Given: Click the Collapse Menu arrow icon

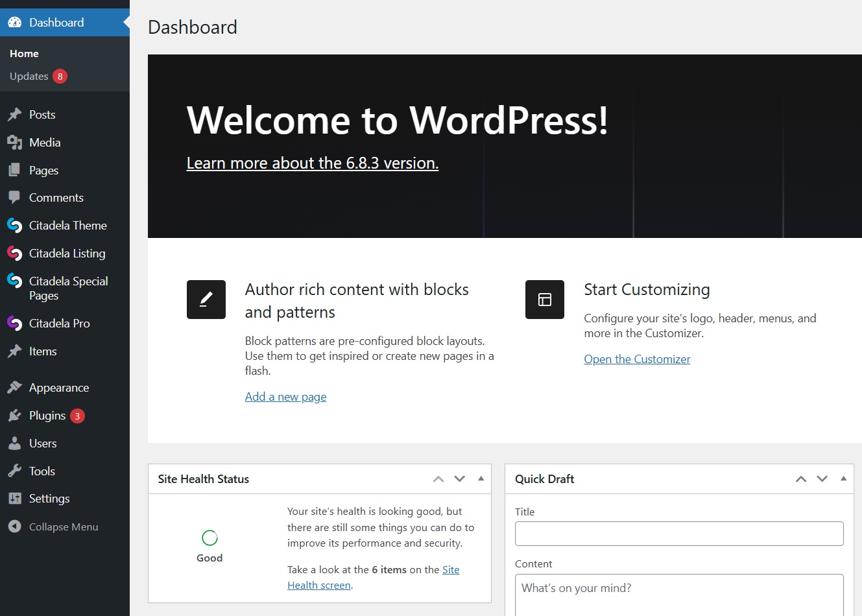Looking at the screenshot, I should click(x=14, y=527).
